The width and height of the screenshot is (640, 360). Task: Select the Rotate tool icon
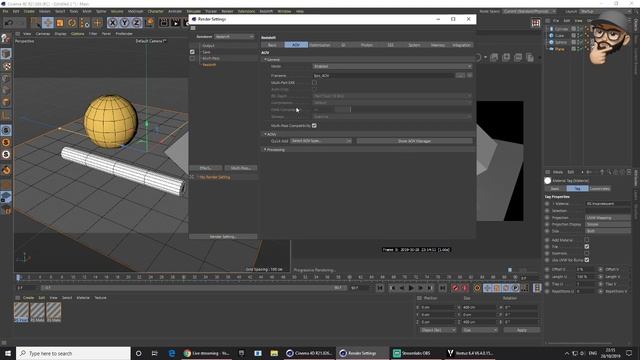(72, 23)
